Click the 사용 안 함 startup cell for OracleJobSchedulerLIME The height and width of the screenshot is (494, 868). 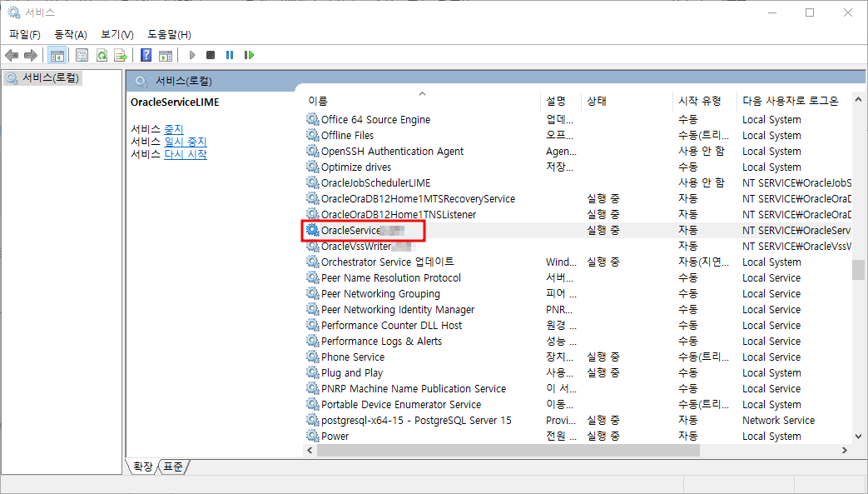(702, 183)
